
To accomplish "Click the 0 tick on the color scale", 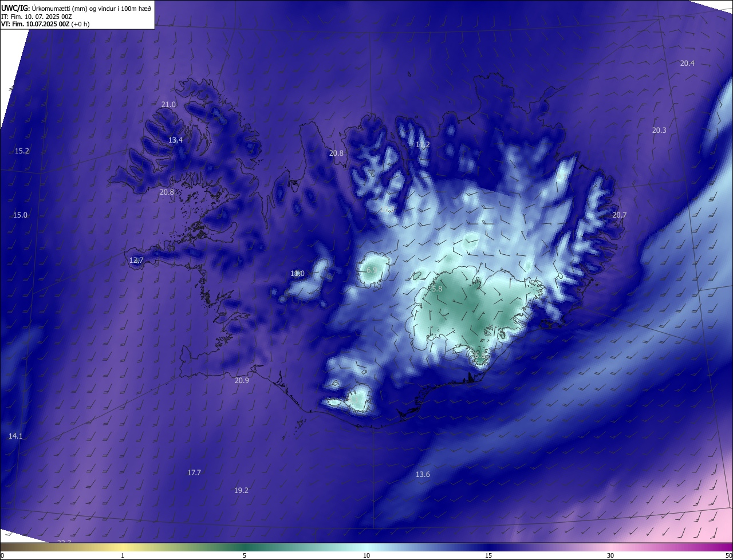I will coord(2,556).
